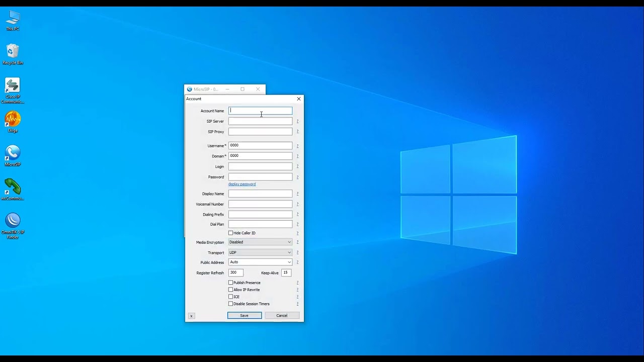
Task: Click into the SIP Proxy field
Action: pyautogui.click(x=260, y=132)
